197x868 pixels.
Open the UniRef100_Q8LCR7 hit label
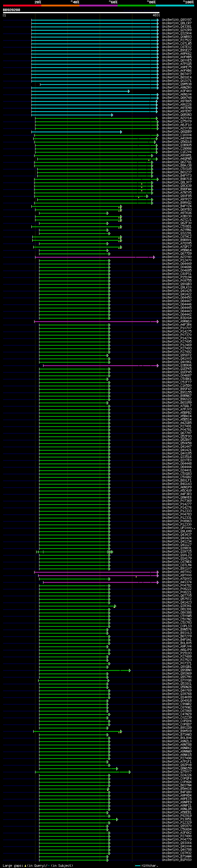[x=177, y=23]
